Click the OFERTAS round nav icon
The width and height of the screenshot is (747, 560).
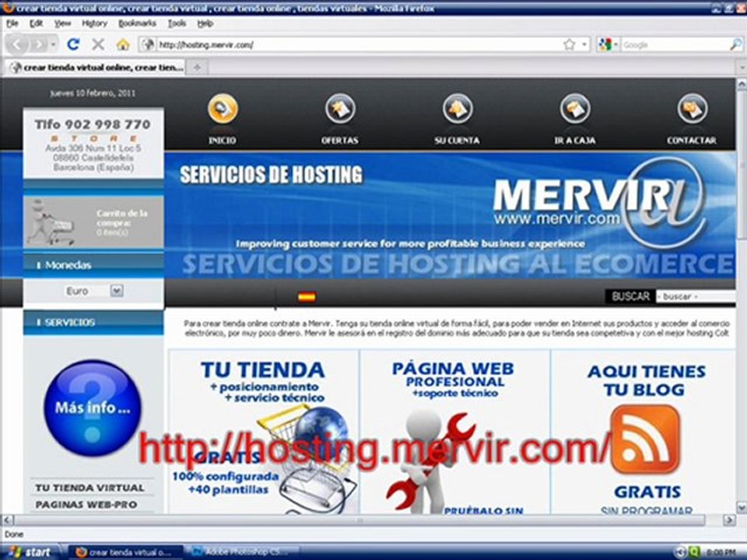pyautogui.click(x=340, y=109)
